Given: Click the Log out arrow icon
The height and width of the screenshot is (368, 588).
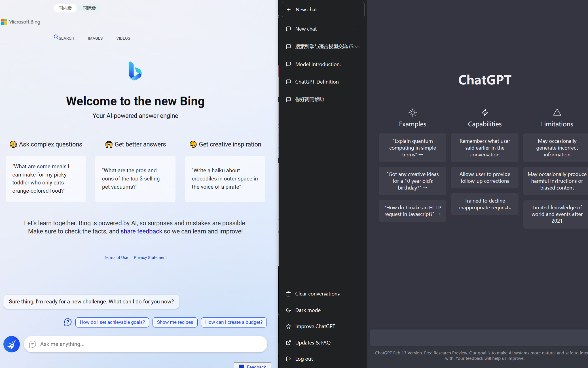Looking at the screenshot, I should [288, 359].
